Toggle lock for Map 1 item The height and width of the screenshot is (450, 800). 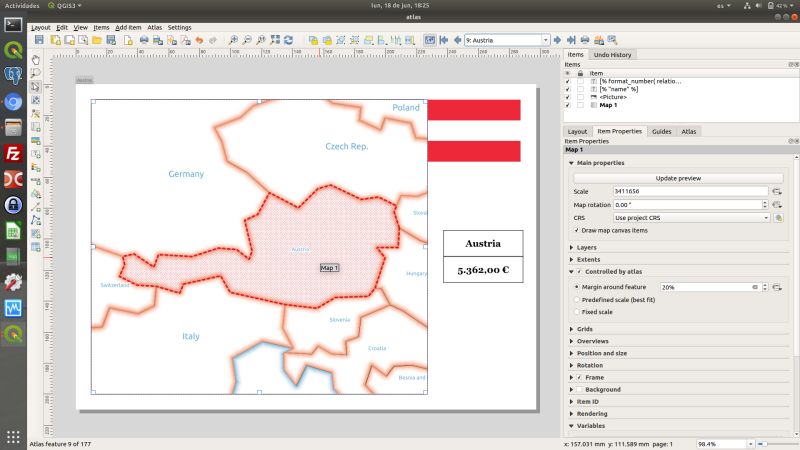tap(580, 105)
